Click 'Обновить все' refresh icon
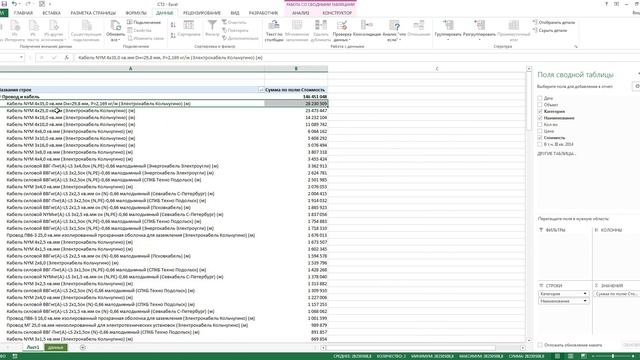 point(116,26)
